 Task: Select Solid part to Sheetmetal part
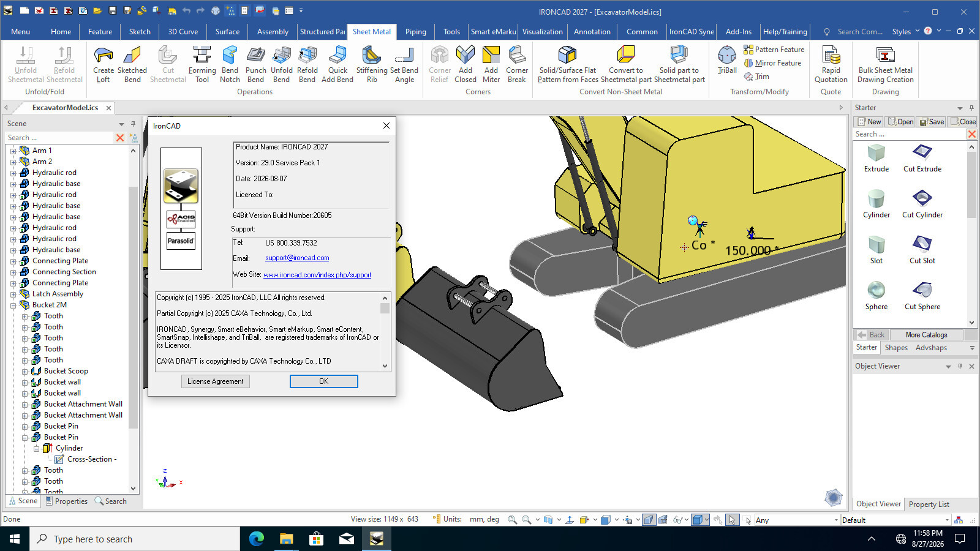(x=679, y=64)
